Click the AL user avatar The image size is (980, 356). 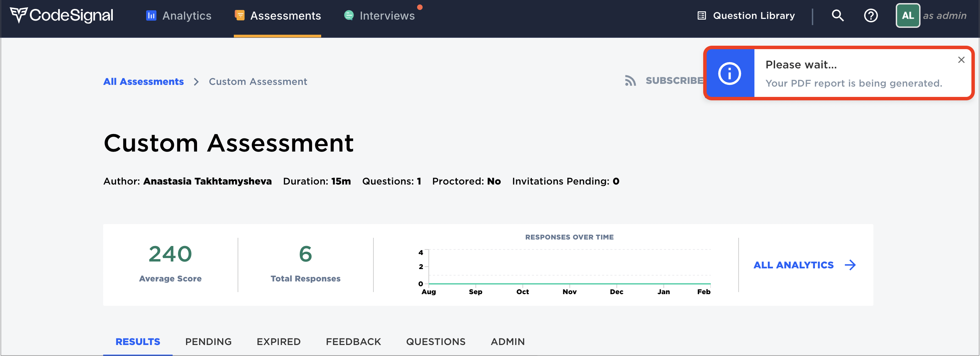click(x=907, y=15)
